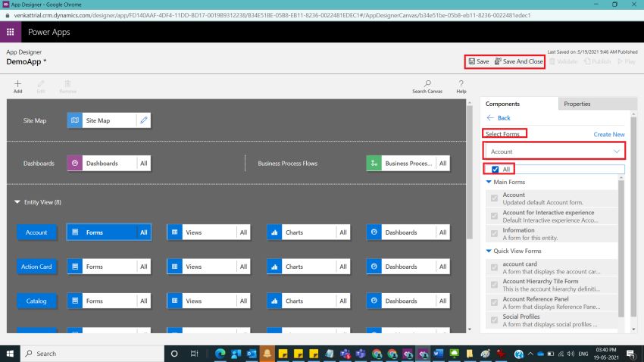Viewport: 644px width, 362px height.
Task: Click the Create New link
Action: point(608,134)
